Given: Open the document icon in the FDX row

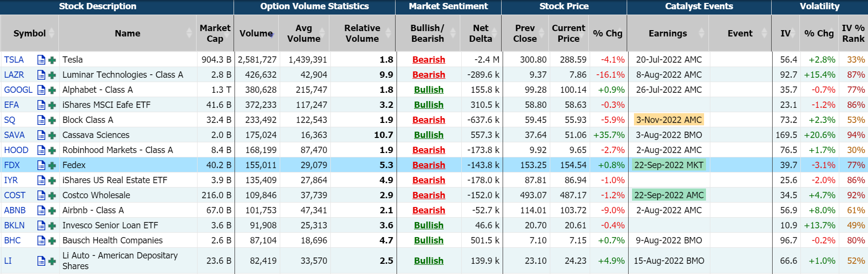Looking at the screenshot, I should [x=41, y=165].
